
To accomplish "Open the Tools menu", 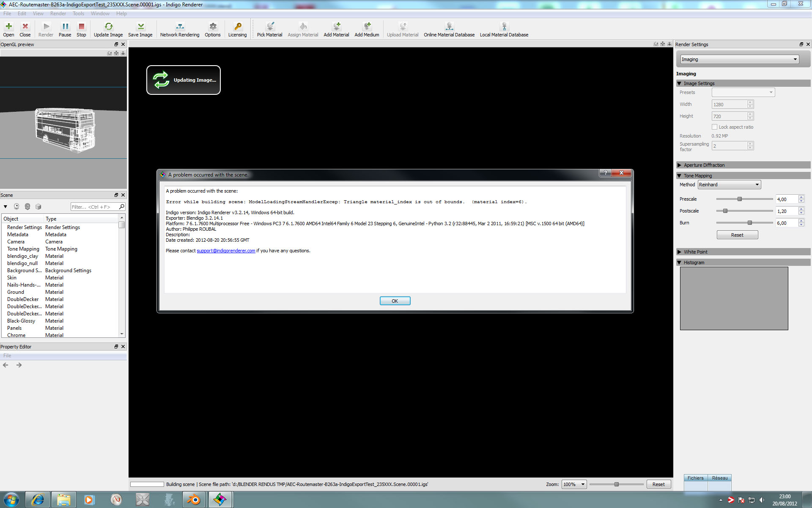I will pos(78,14).
